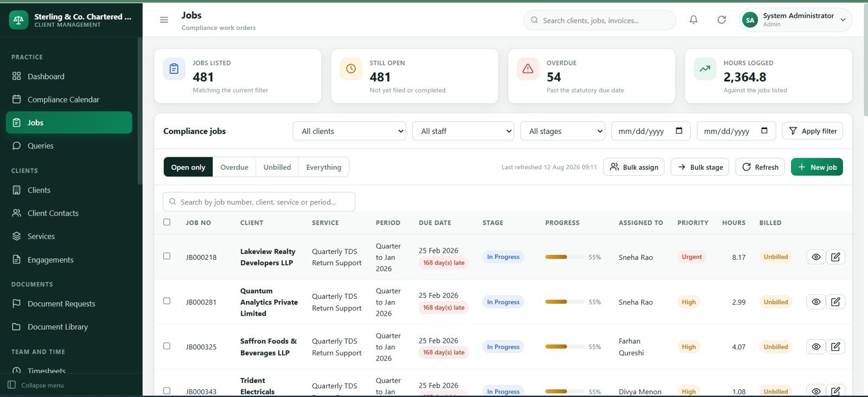Viewport: 868px width, 397px height.
Task: View job JB000218 with the eye icon
Action: (816, 257)
